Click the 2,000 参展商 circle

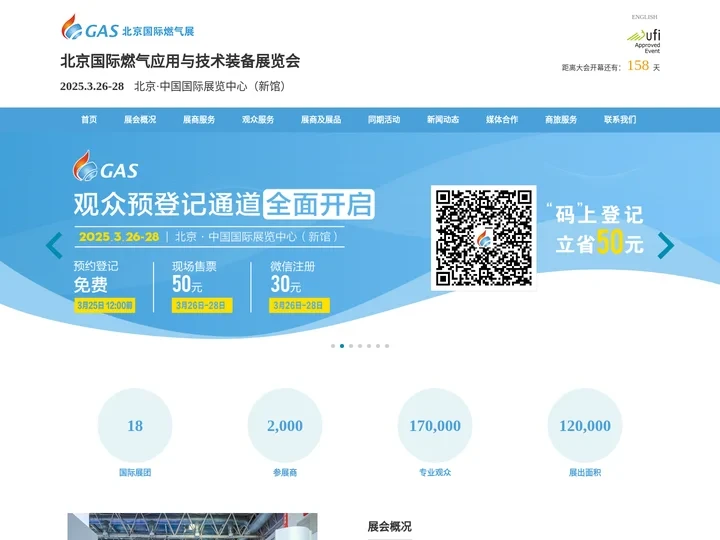pos(285,425)
